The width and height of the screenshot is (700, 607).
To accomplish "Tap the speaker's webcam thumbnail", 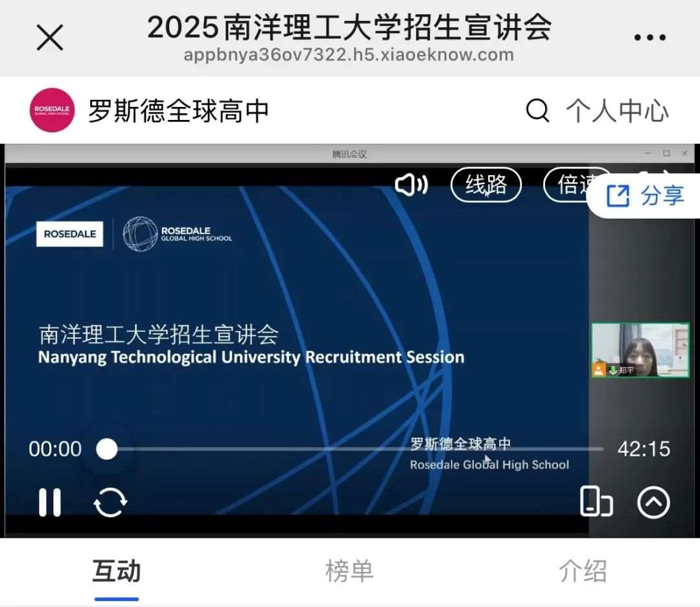I will pyautogui.click(x=640, y=350).
